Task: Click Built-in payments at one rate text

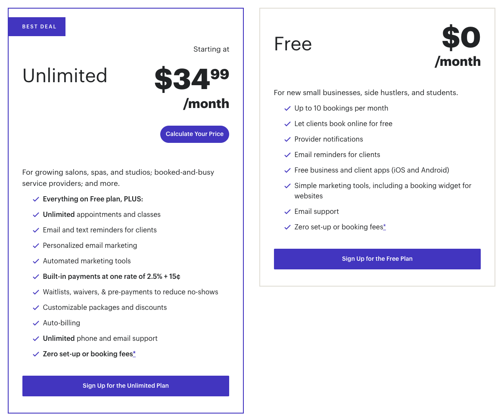Action: coord(112,276)
